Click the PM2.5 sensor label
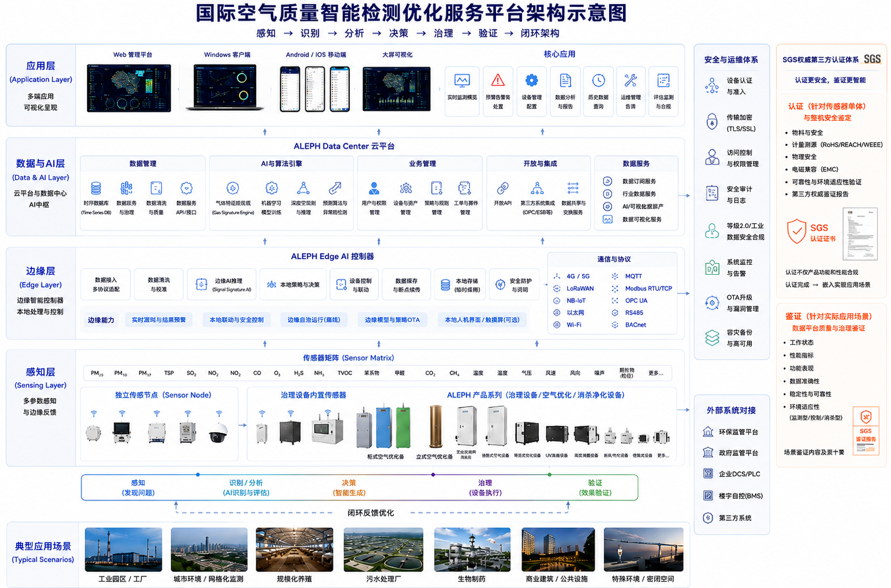 click(x=96, y=373)
